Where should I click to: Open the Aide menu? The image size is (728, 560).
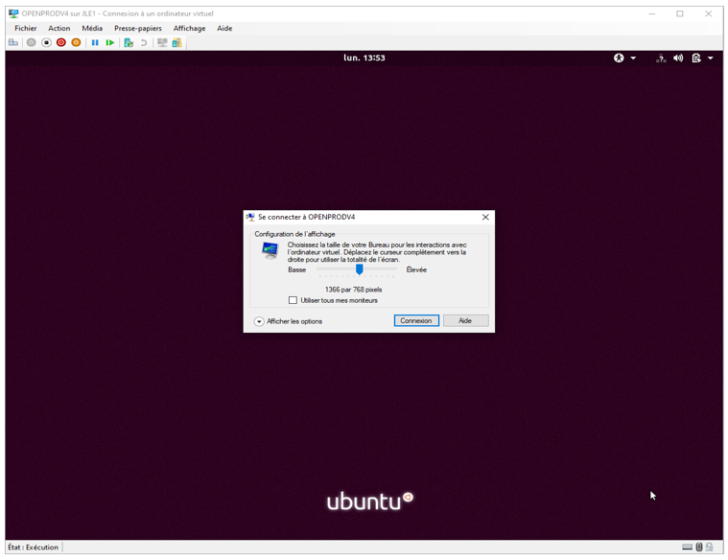(224, 29)
